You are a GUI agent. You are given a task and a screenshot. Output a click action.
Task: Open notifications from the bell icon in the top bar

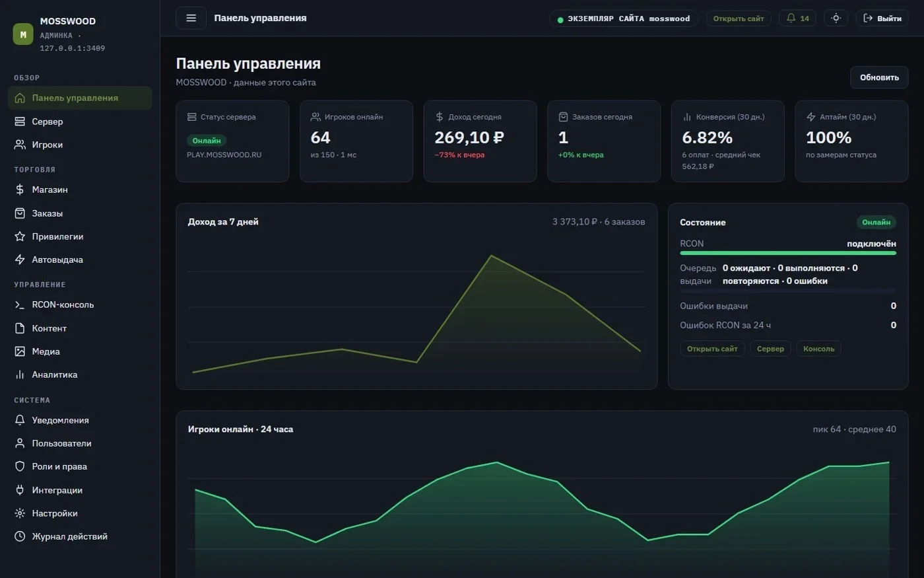pos(797,18)
